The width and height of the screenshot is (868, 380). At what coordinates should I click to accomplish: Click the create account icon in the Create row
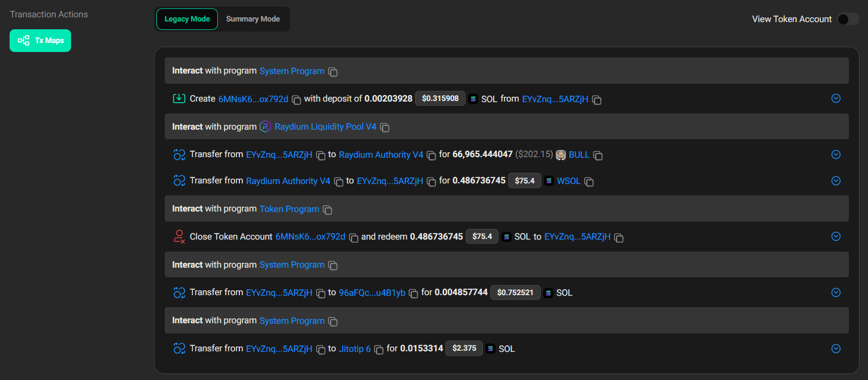pos(179,99)
